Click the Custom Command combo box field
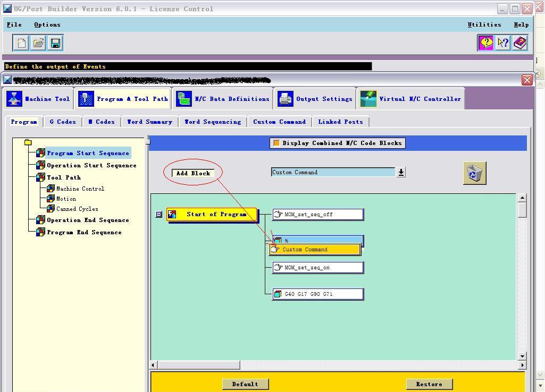This screenshot has height=392, width=545. click(333, 172)
